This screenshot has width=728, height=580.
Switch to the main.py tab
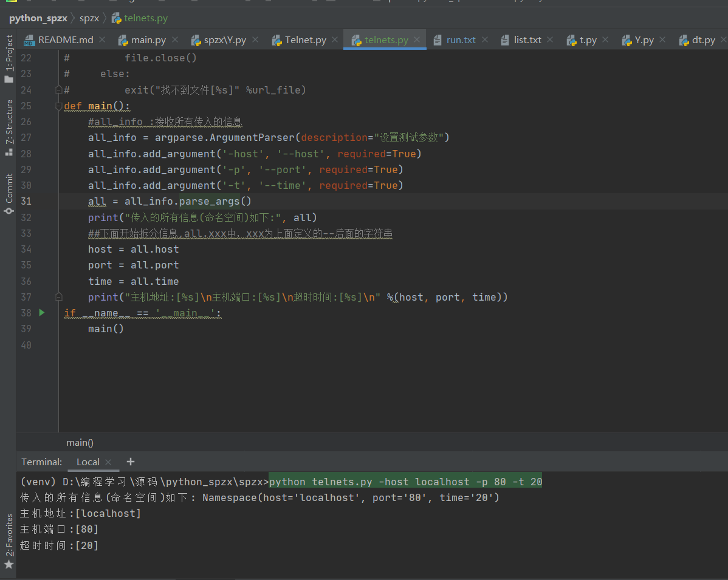tap(148, 40)
